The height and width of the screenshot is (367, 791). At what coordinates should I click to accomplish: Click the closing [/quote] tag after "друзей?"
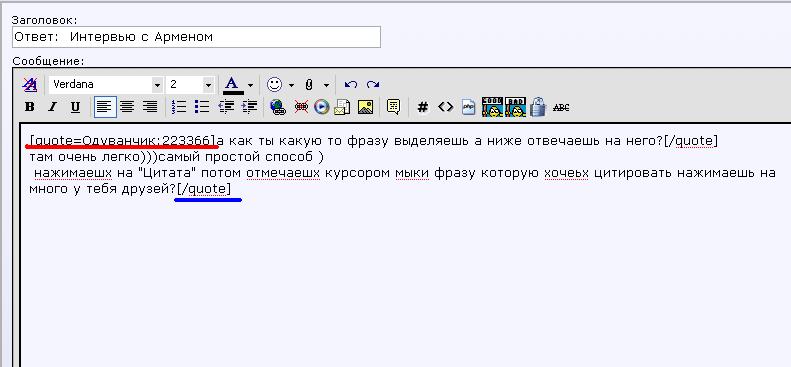(x=204, y=189)
